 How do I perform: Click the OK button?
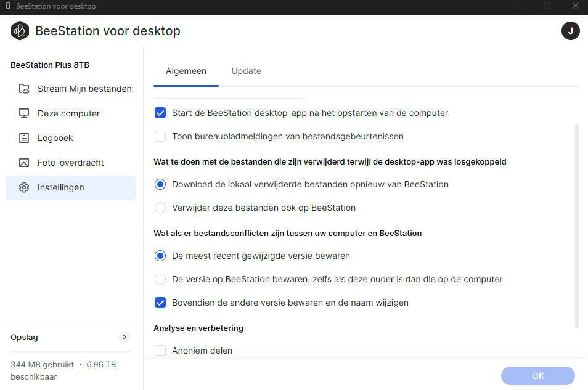tap(537, 376)
